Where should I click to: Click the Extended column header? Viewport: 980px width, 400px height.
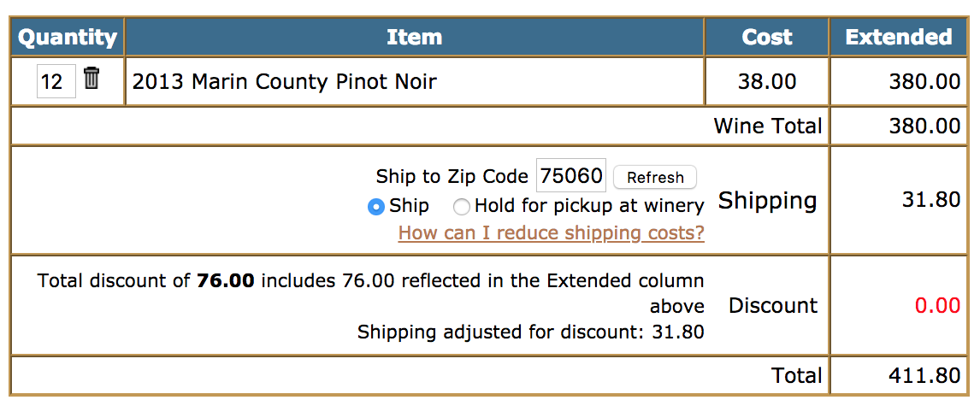tap(899, 37)
